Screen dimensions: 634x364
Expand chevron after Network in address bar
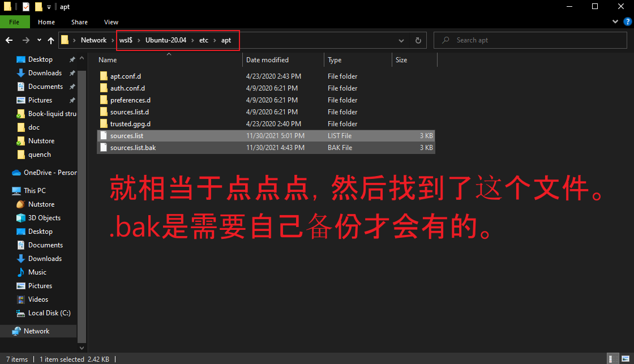[x=113, y=40]
